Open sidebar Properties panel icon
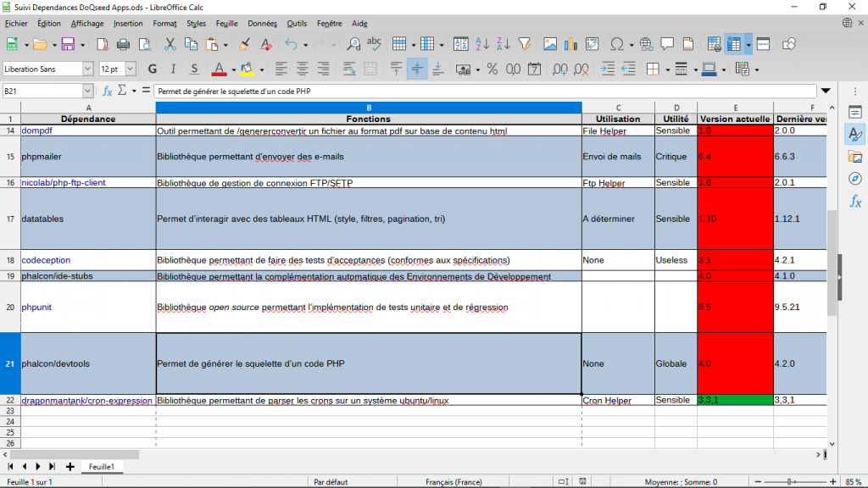 click(x=855, y=113)
